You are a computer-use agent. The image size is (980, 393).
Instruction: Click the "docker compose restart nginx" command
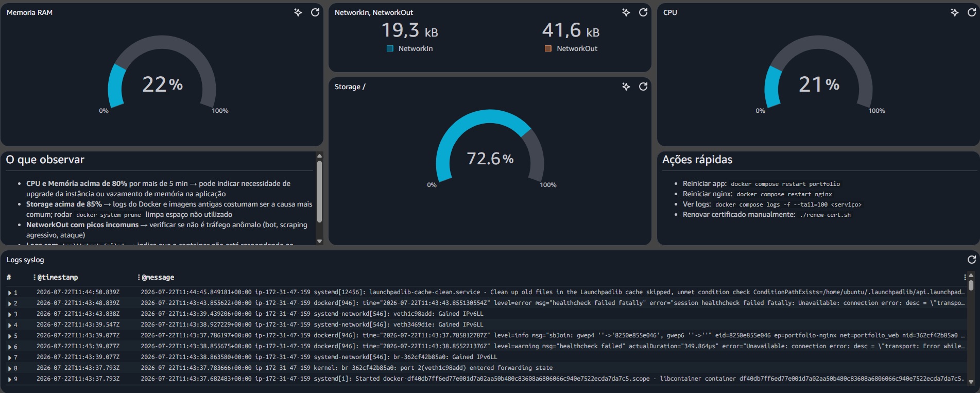(784, 194)
